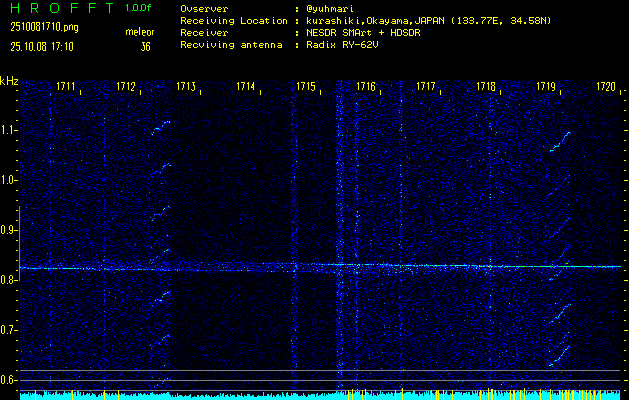Image resolution: width=629 pixels, height=400 pixels.
Task: Select the 1711 time marker
Action: point(66,86)
